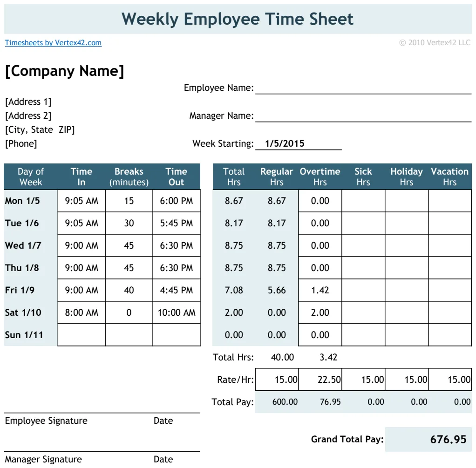The image size is (476, 468).
Task: Click Total Hrs 7.08 for Friday
Action: pyautogui.click(x=234, y=290)
